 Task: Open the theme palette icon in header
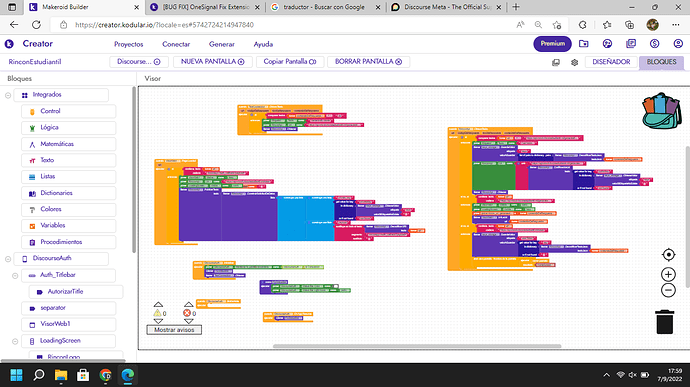click(607, 44)
